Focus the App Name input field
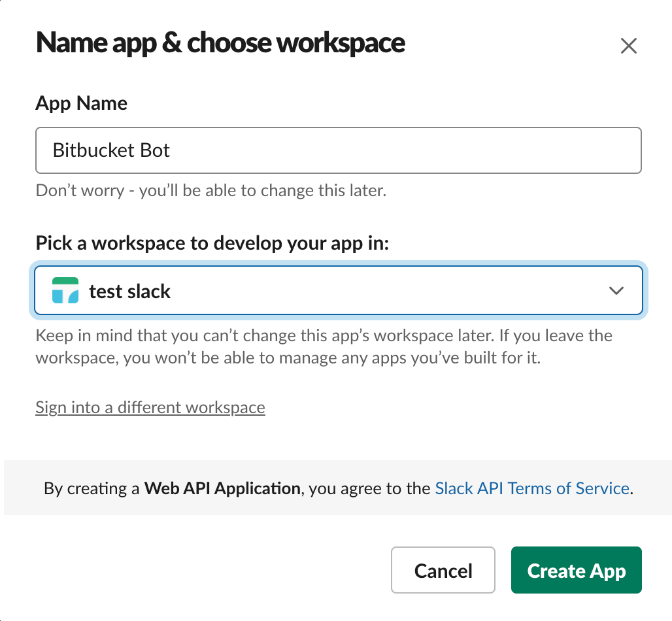This screenshot has height=621, width=672. point(392,150)
